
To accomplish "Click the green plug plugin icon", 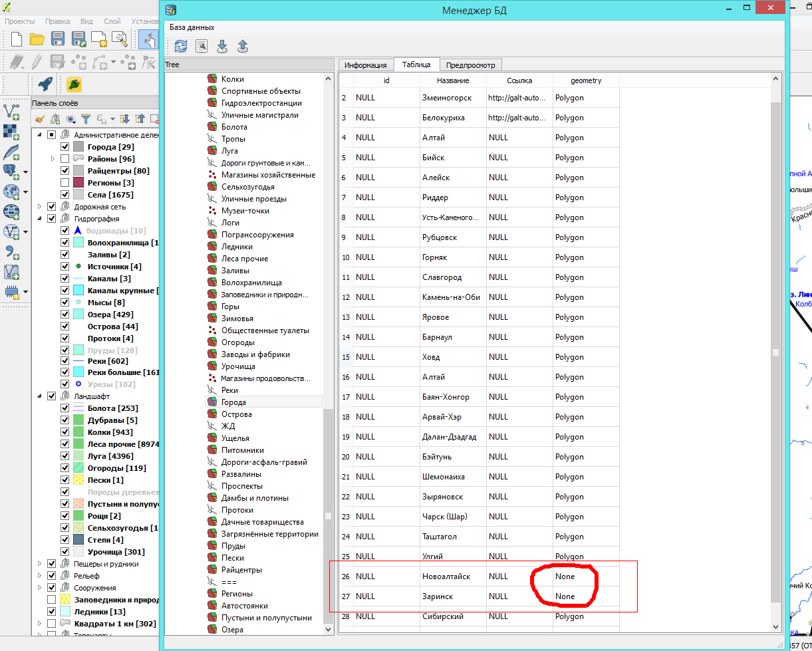I will coord(74,84).
